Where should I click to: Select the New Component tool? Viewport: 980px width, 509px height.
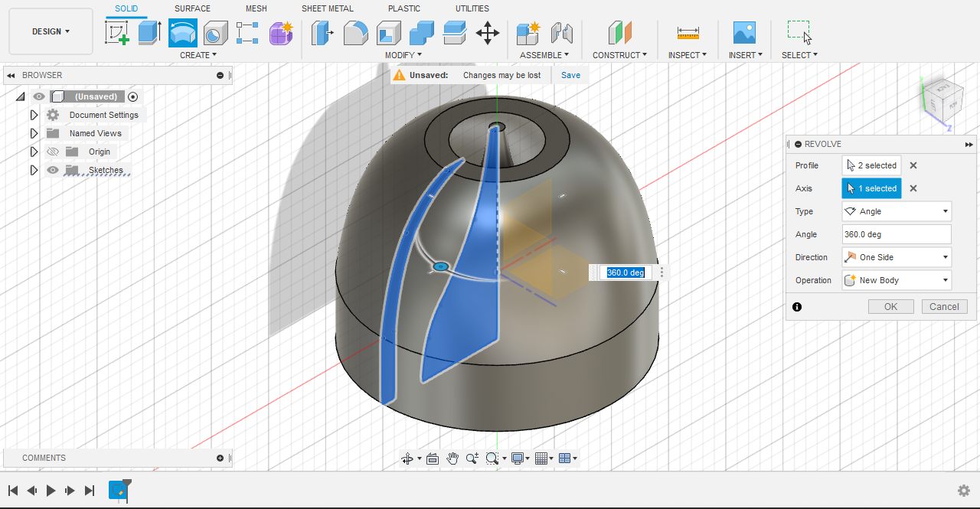(x=528, y=33)
